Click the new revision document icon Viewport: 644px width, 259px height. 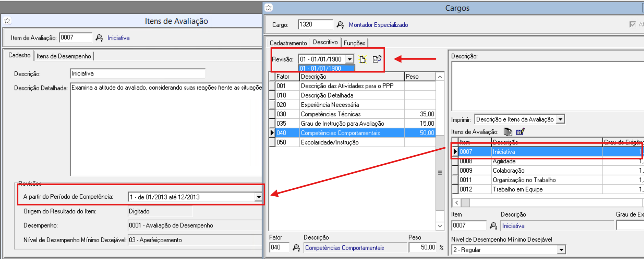tap(363, 59)
